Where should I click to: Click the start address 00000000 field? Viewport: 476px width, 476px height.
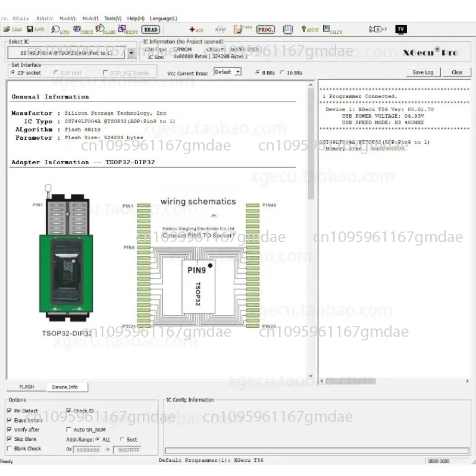coord(87,450)
